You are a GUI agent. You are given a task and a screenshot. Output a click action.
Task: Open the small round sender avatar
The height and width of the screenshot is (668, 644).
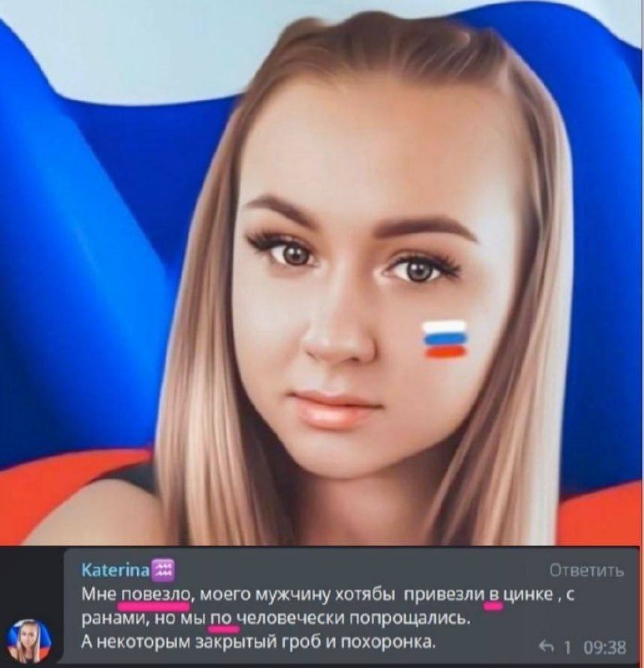click(29, 640)
